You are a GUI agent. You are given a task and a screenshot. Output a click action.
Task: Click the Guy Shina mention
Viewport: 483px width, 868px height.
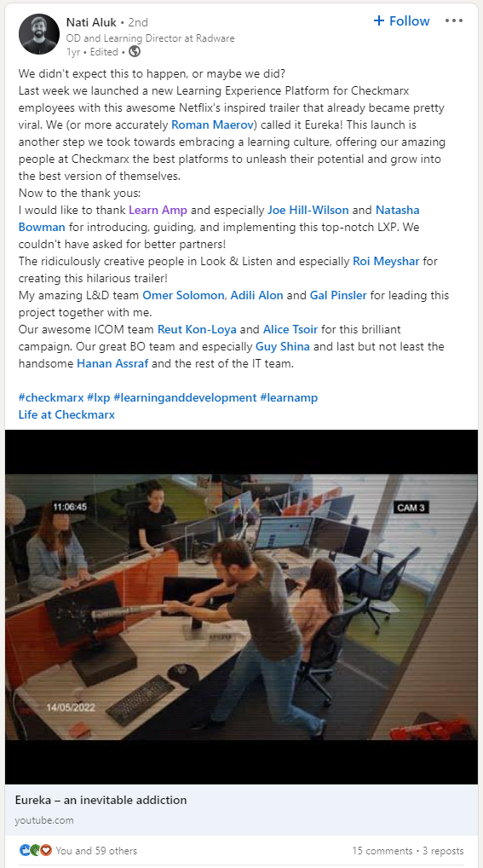(282, 346)
